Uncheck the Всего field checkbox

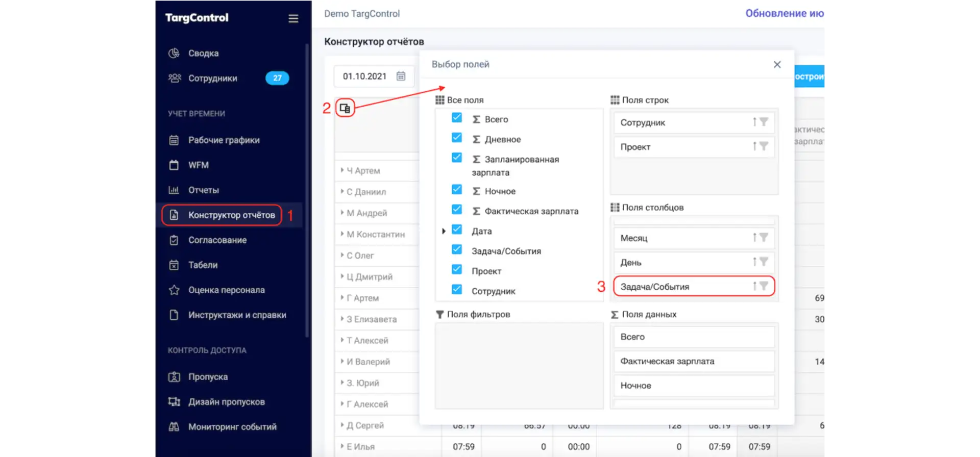click(x=457, y=118)
